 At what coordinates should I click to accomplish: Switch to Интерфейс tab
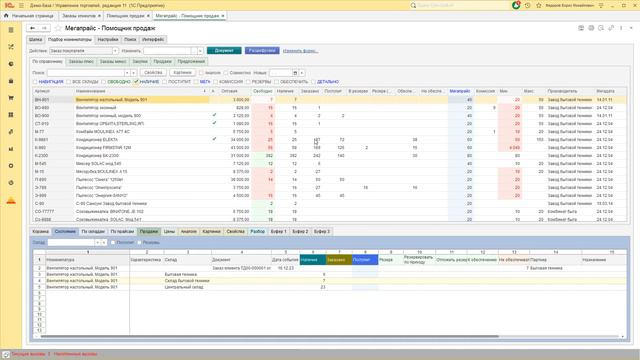[x=153, y=40]
